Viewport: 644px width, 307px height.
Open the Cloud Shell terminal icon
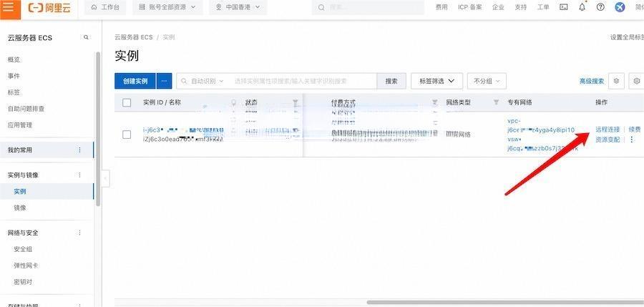pos(564,7)
